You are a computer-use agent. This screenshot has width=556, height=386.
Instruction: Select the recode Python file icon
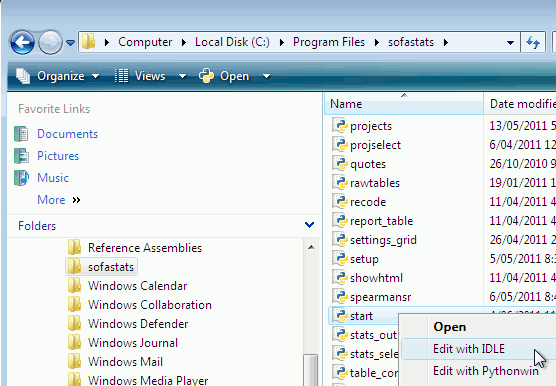(x=340, y=202)
